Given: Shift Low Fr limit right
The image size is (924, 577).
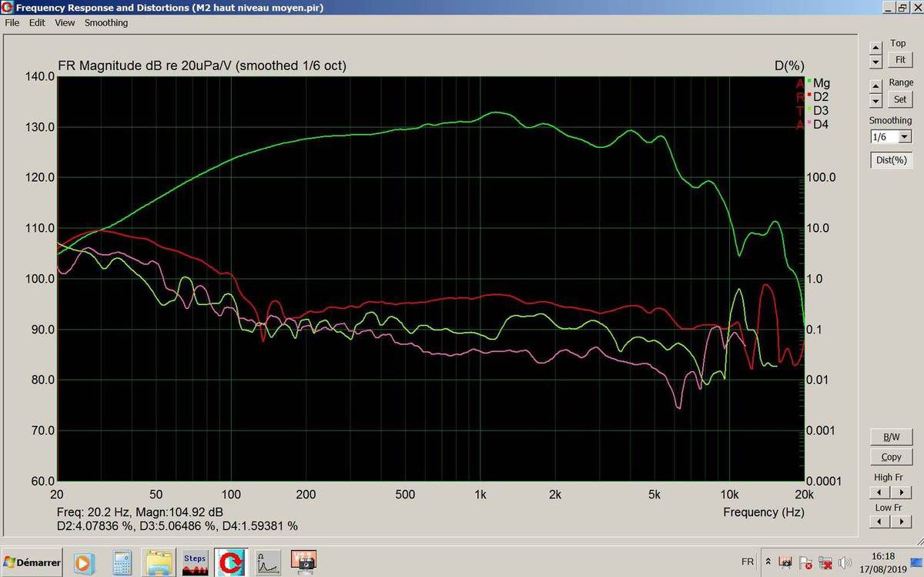Looking at the screenshot, I should click(902, 522).
